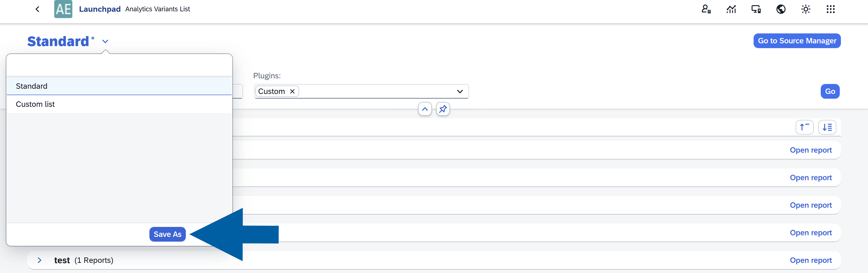Select Standard from the variant menu
This screenshot has width=868, height=273.
pyautogui.click(x=31, y=86)
